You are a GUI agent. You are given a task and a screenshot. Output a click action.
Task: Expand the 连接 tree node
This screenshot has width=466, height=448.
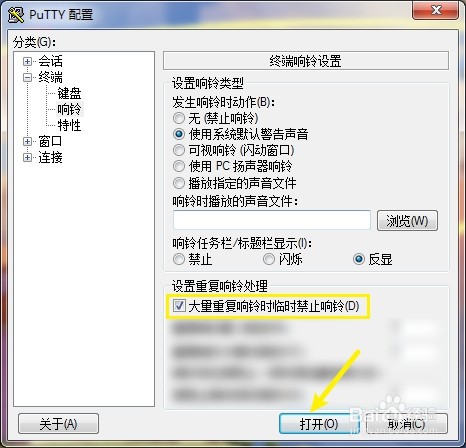click(27, 157)
